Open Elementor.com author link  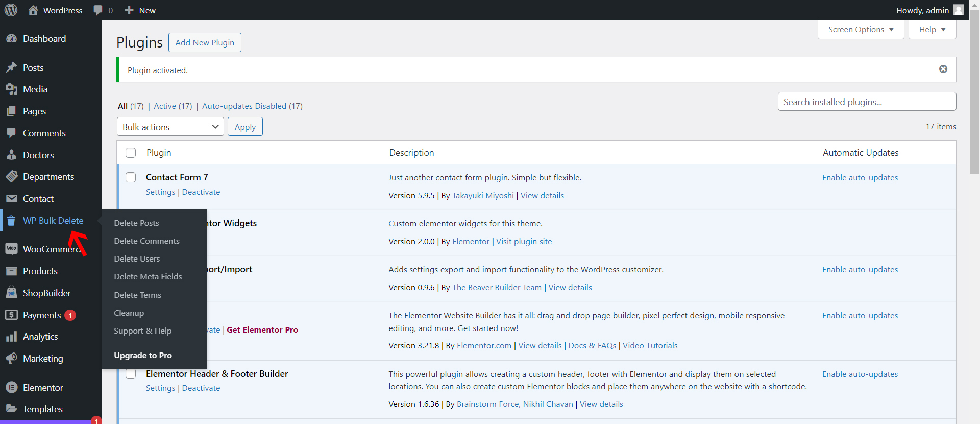click(484, 346)
